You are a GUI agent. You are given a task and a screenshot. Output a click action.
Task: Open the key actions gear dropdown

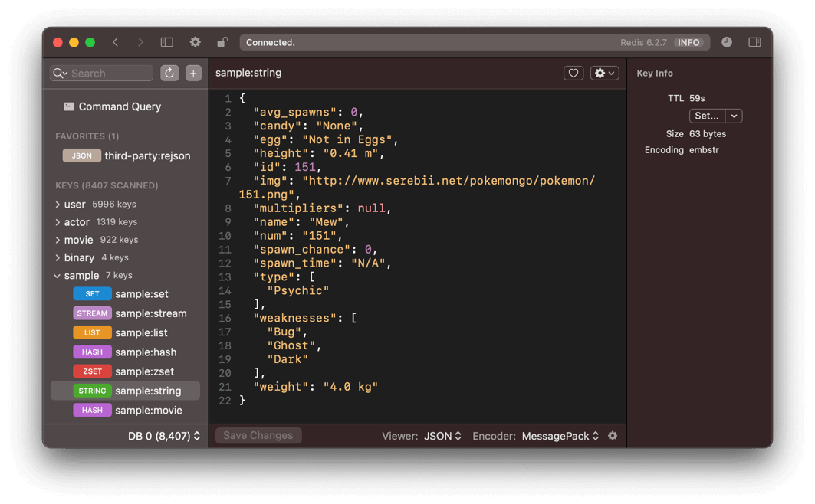pyautogui.click(x=604, y=74)
